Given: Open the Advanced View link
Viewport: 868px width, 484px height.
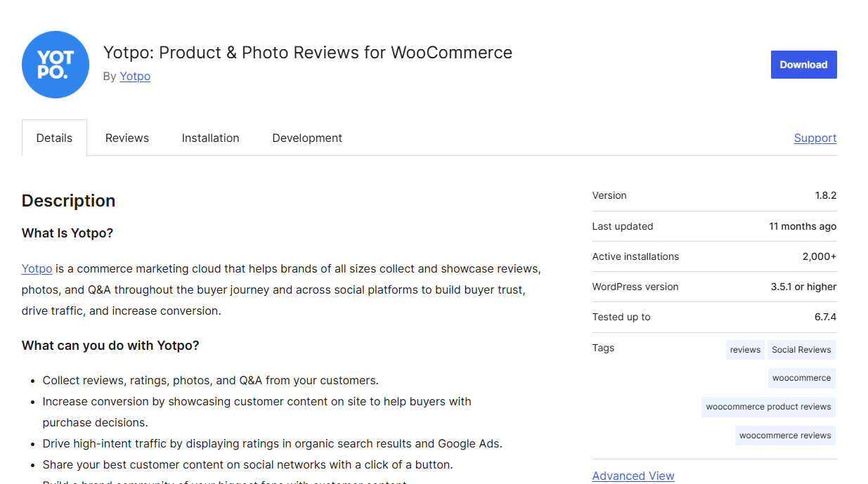Looking at the screenshot, I should pos(633,476).
